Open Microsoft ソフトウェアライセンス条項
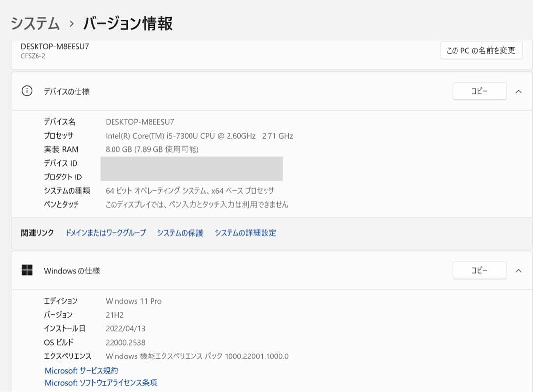533x392 pixels. point(100,382)
